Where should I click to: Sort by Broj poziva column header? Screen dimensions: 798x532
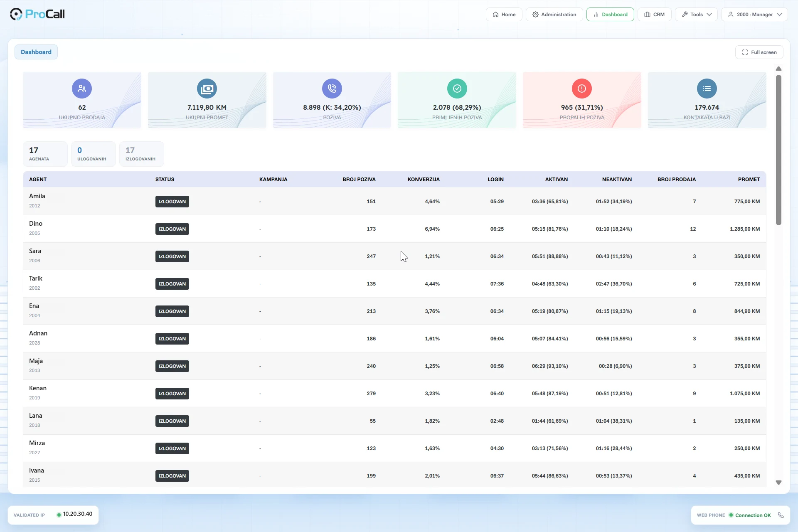coord(359,180)
